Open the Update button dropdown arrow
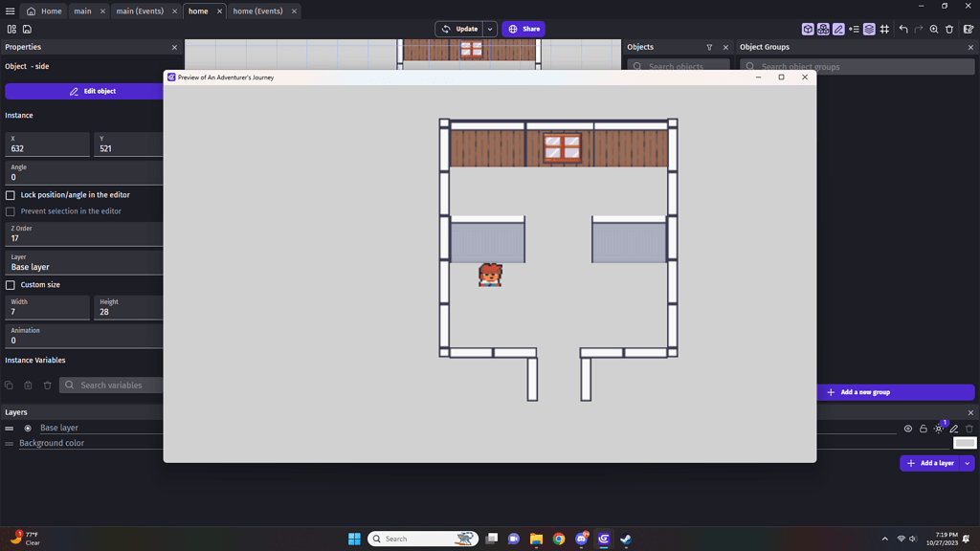This screenshot has width=980, height=551. [x=490, y=29]
